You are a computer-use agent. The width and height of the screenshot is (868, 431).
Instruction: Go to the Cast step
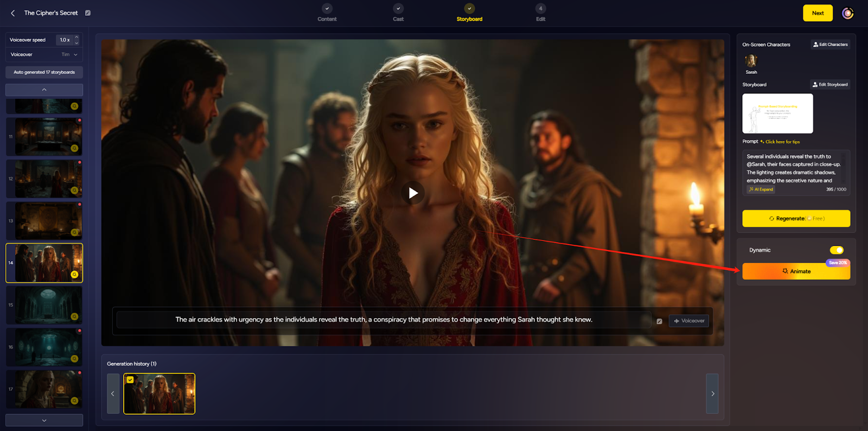pyautogui.click(x=398, y=13)
